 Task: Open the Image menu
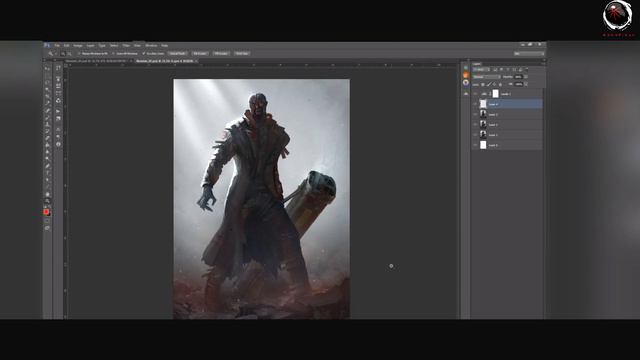[x=78, y=45]
